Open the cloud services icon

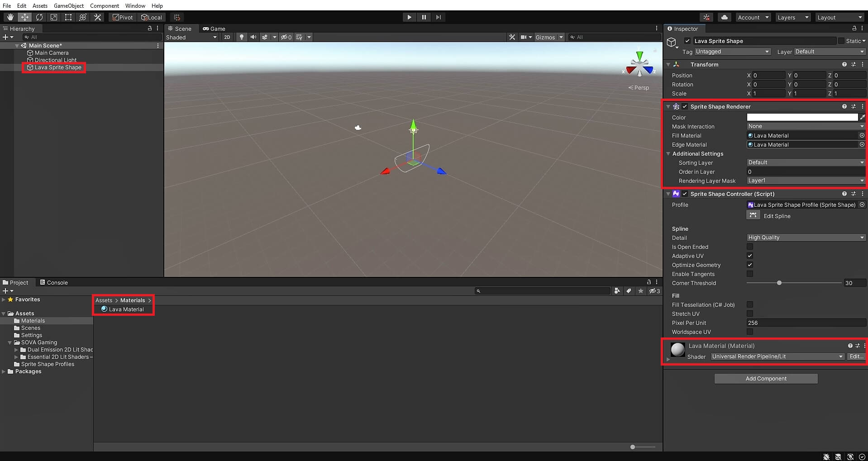[725, 17]
